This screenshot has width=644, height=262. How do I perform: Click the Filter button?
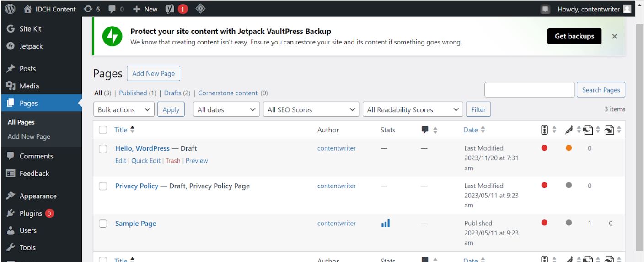pos(478,110)
